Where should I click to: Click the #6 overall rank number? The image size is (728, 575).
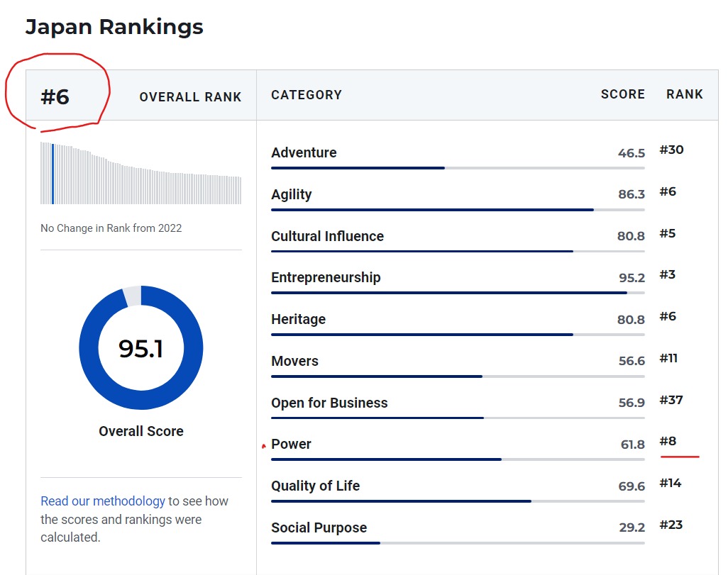point(55,96)
